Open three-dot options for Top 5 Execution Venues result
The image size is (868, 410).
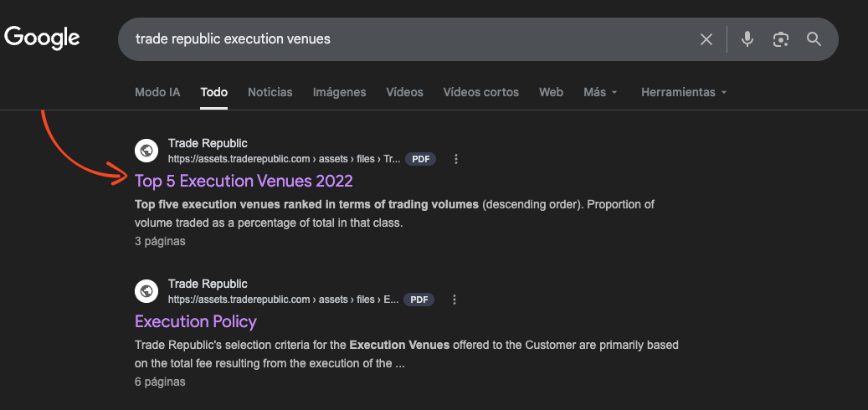(x=456, y=159)
